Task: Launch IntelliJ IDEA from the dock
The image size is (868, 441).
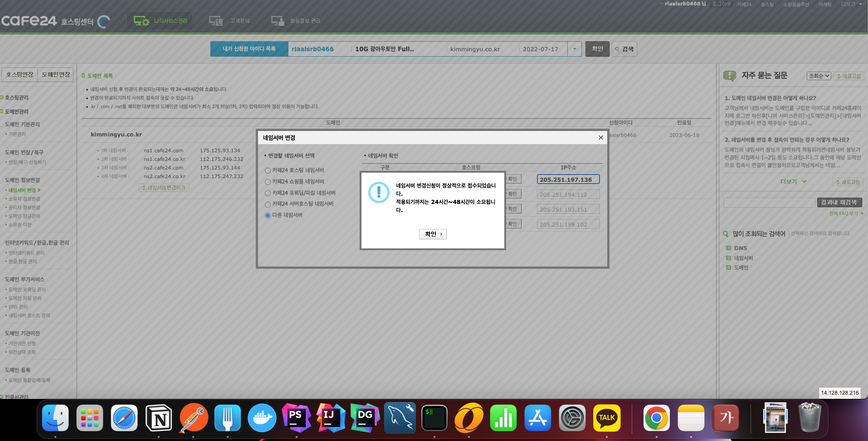Action: (x=331, y=418)
